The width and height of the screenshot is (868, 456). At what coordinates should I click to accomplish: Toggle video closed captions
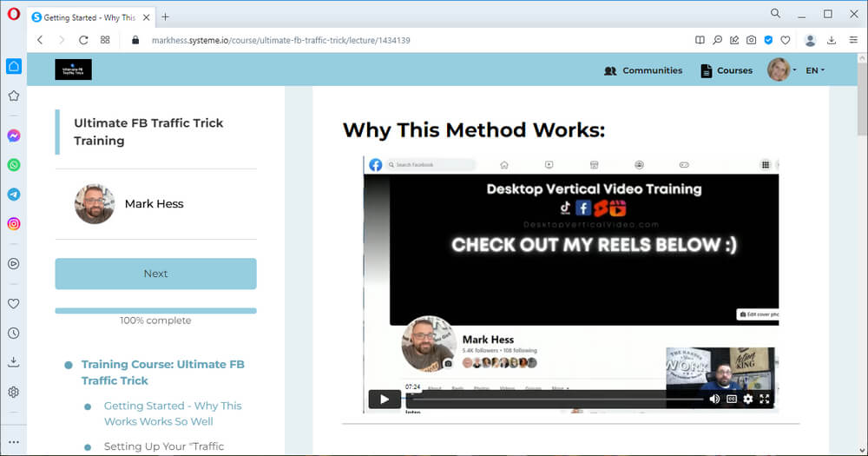coord(731,399)
